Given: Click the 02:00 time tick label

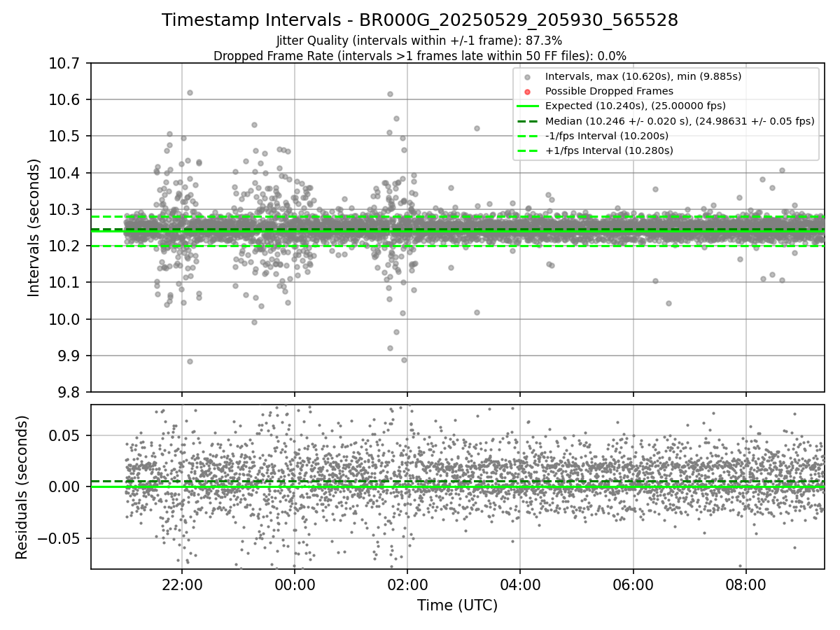Looking at the screenshot, I should pyautogui.click(x=407, y=584).
